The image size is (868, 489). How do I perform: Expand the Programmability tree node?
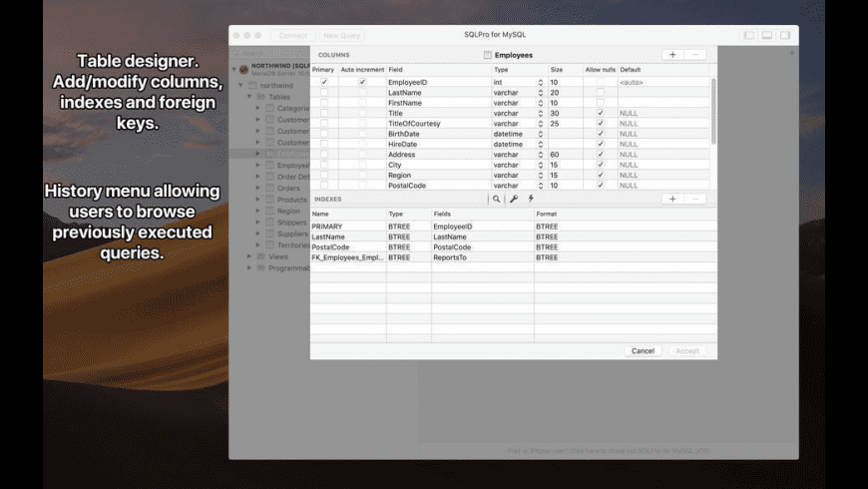[x=249, y=268]
